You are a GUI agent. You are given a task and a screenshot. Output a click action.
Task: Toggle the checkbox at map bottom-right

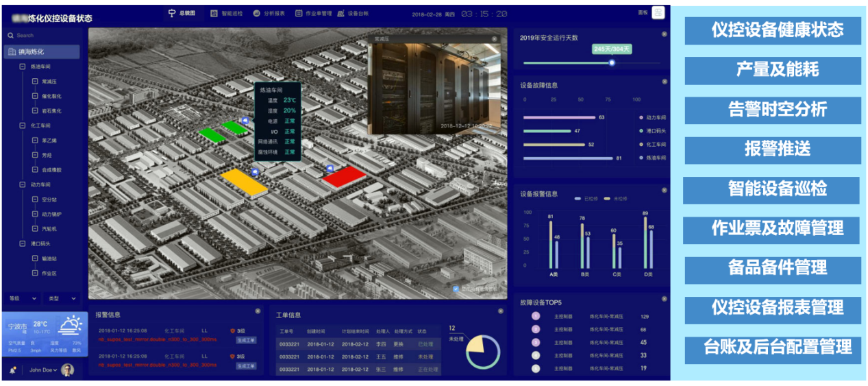click(x=456, y=289)
